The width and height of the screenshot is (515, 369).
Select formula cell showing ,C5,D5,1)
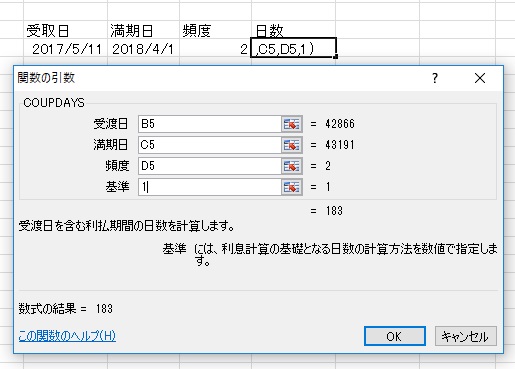pos(293,48)
